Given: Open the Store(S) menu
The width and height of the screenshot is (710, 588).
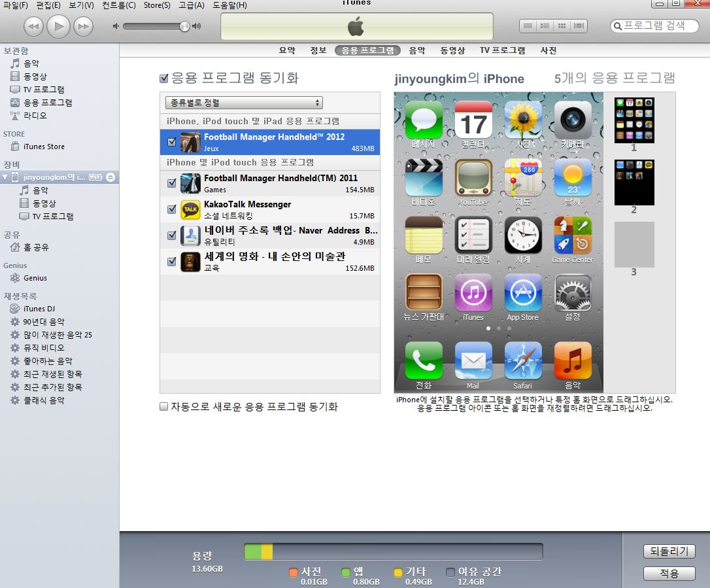Looking at the screenshot, I should pos(157,5).
